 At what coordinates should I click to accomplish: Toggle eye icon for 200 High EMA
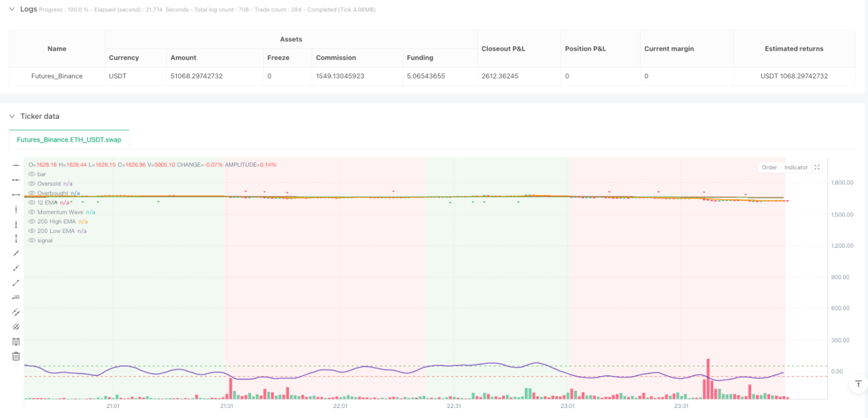[31, 221]
